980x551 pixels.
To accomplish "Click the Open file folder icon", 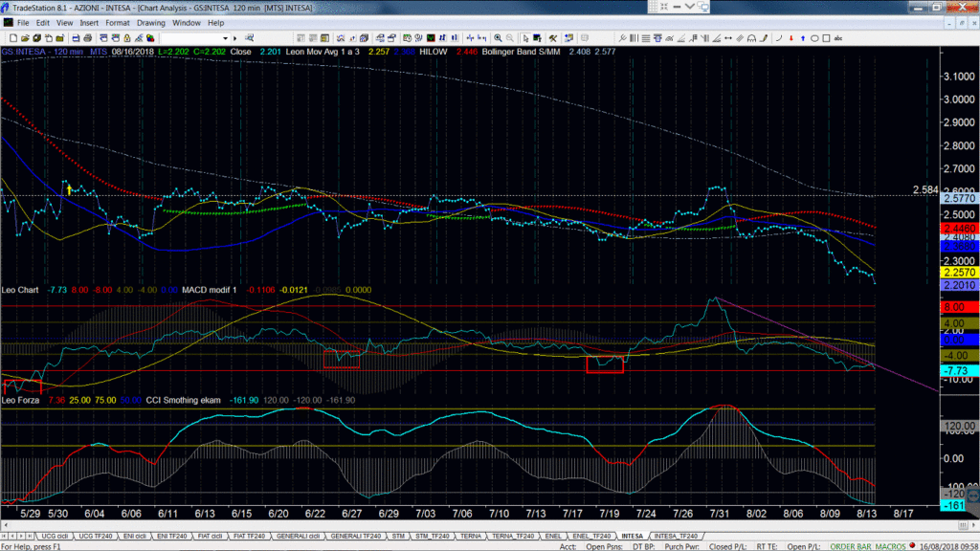I will (x=25, y=38).
